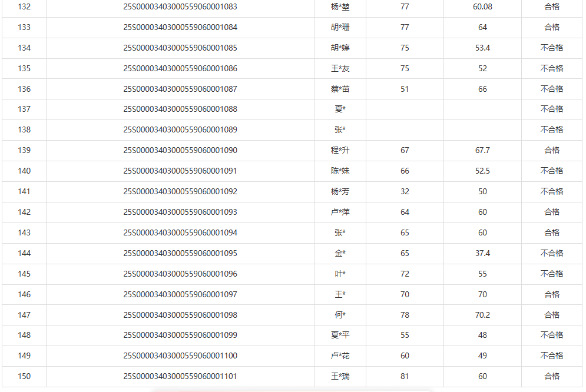The height and width of the screenshot is (392, 586).
Task: Click score 32 for 杨*芳
Action: point(405,192)
